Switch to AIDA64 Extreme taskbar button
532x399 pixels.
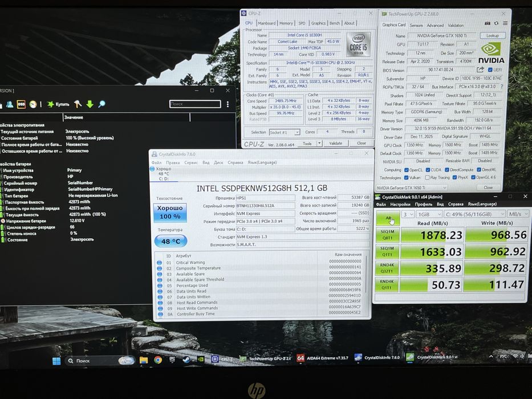click(x=323, y=358)
